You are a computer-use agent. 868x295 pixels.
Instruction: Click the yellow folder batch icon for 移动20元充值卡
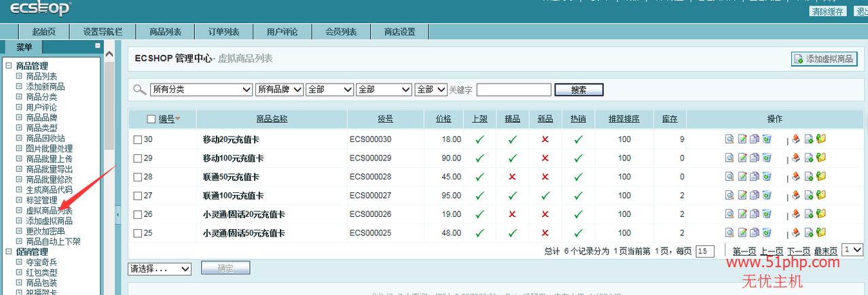(x=820, y=139)
